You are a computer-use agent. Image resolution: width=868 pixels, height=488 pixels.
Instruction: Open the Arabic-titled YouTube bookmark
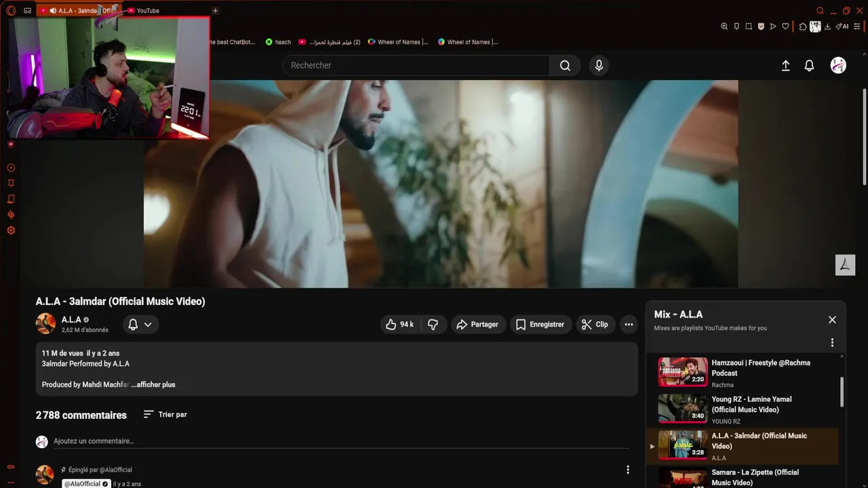point(330,42)
